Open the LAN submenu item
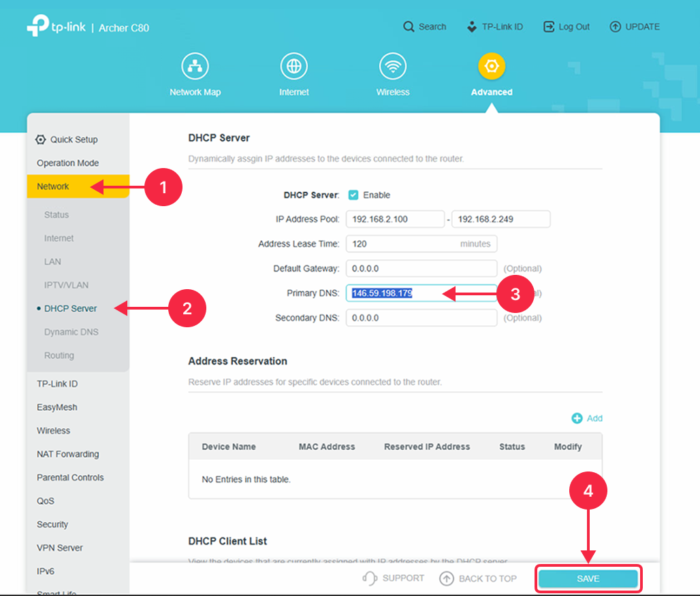Screen dimensions: 700x596 tap(52, 262)
